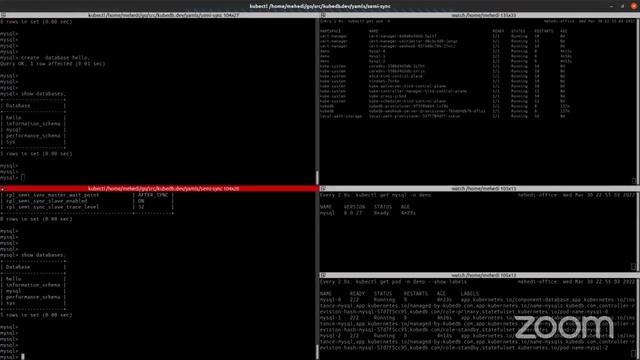Viewport: 640px width, 360px height.
Task: Click 'rpl_semi_sync_slave_enabled' variable
Action: (x=47, y=201)
